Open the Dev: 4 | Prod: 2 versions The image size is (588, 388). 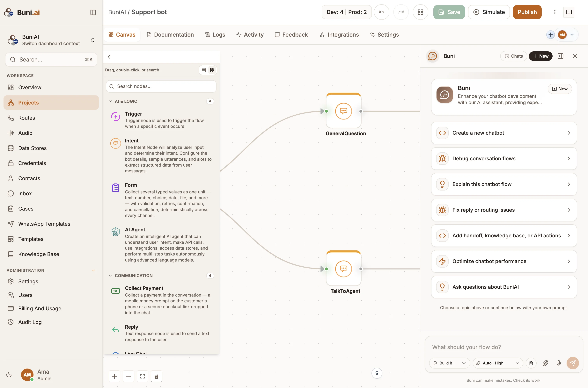pos(346,12)
